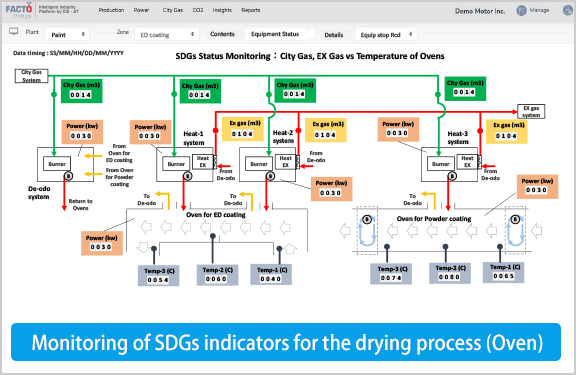Open the Plant dropdown showing Paint
576x375 pixels.
pyautogui.click(x=67, y=35)
